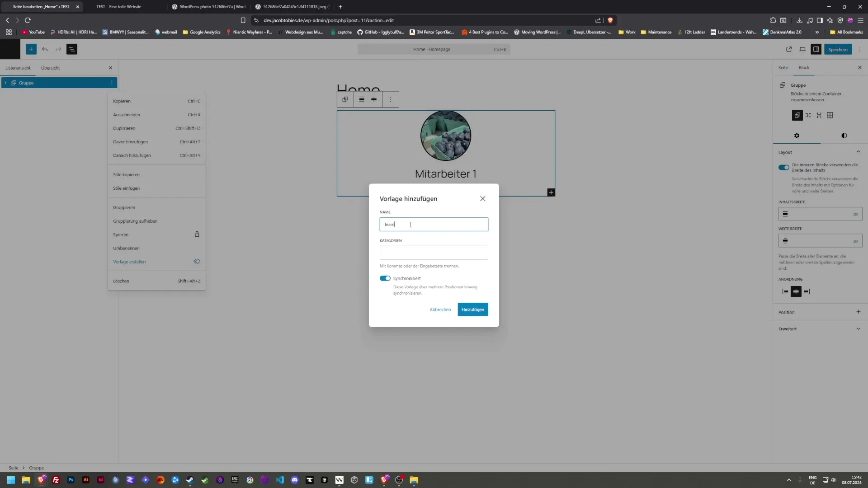Expand the Gruppe tree item arrow
This screenshot has height=488, width=868.
pyautogui.click(x=5, y=83)
